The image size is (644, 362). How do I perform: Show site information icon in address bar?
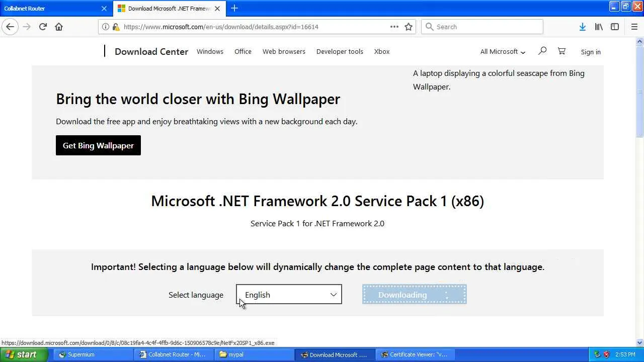click(x=106, y=27)
